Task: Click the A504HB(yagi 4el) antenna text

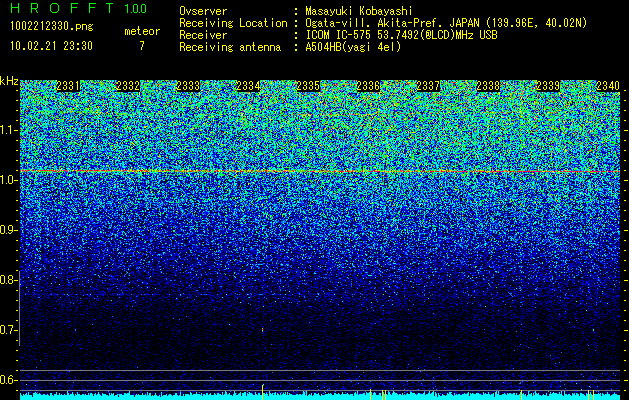Action: click(353, 47)
